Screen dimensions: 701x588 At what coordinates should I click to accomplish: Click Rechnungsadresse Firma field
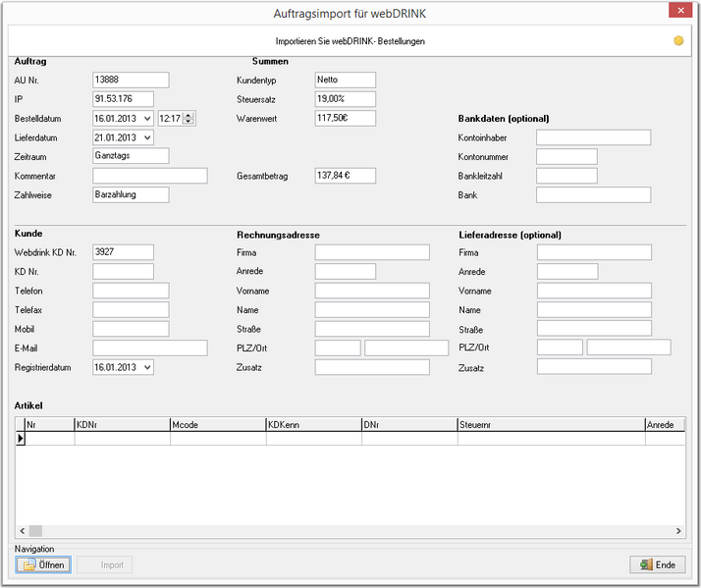(372, 252)
